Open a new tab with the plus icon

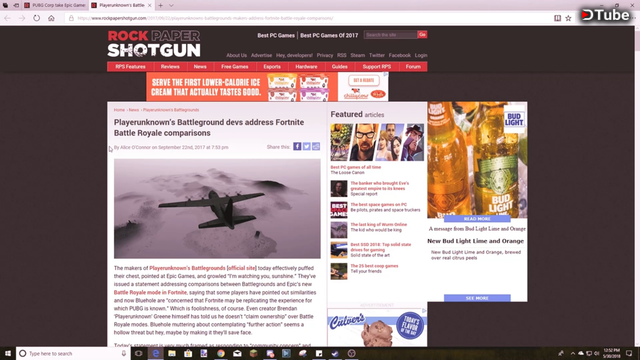point(160,5)
